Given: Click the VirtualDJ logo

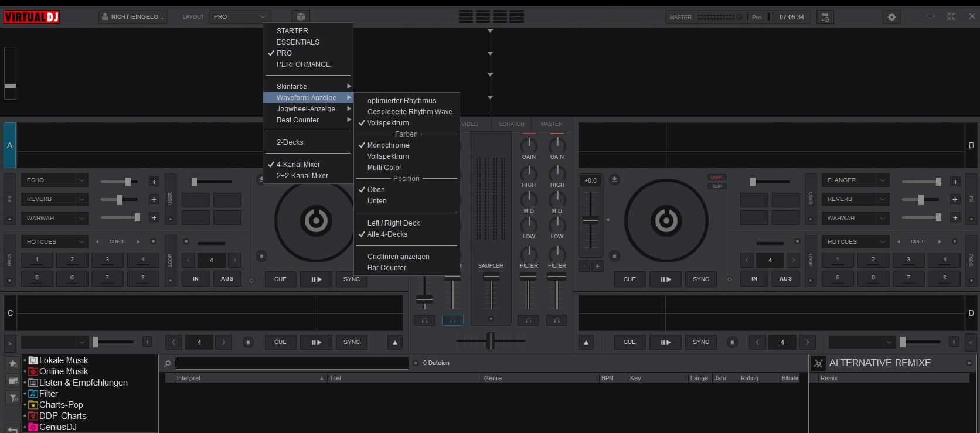Looking at the screenshot, I should click(32, 17).
